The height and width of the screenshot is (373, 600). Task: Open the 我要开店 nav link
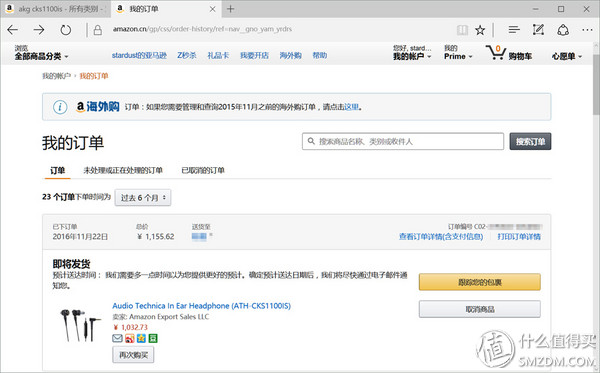click(x=254, y=55)
